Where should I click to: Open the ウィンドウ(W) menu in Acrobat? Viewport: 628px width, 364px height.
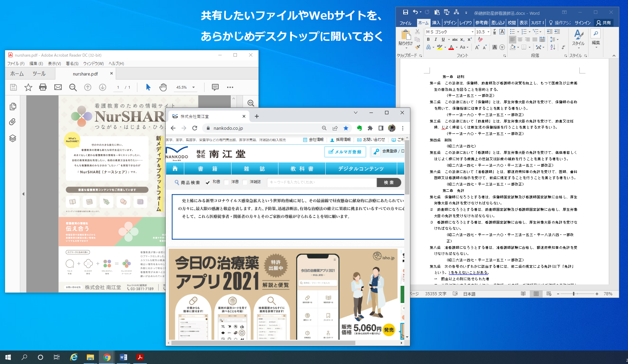coord(93,63)
